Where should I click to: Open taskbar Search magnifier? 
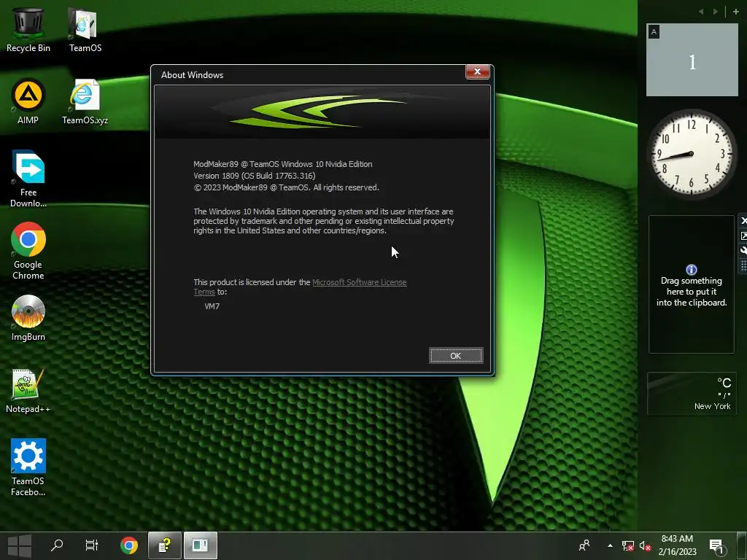point(57,545)
